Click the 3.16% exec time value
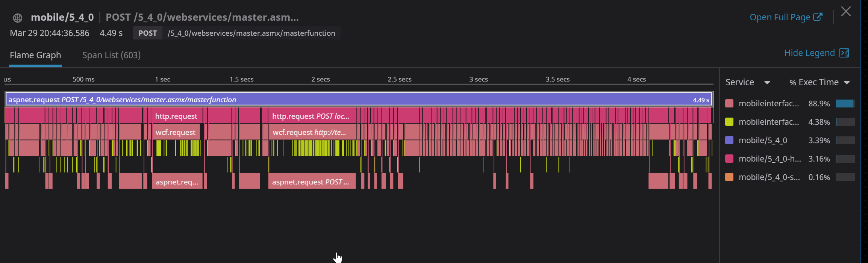Image resolution: width=868 pixels, height=263 pixels. click(x=819, y=159)
